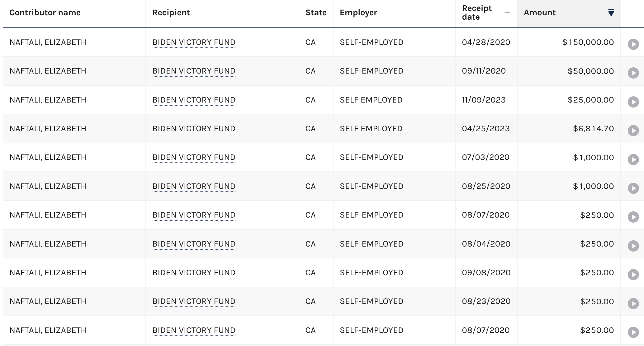Open Biden Victory Fund link for 08/23/2020

pos(194,301)
